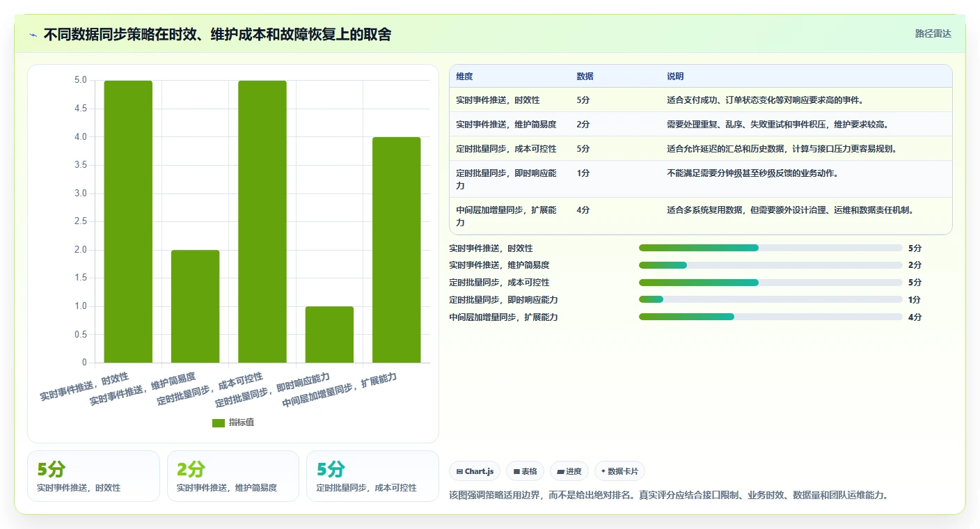Click the 数据 column header
This screenshot has width=980, height=529.
pos(585,77)
